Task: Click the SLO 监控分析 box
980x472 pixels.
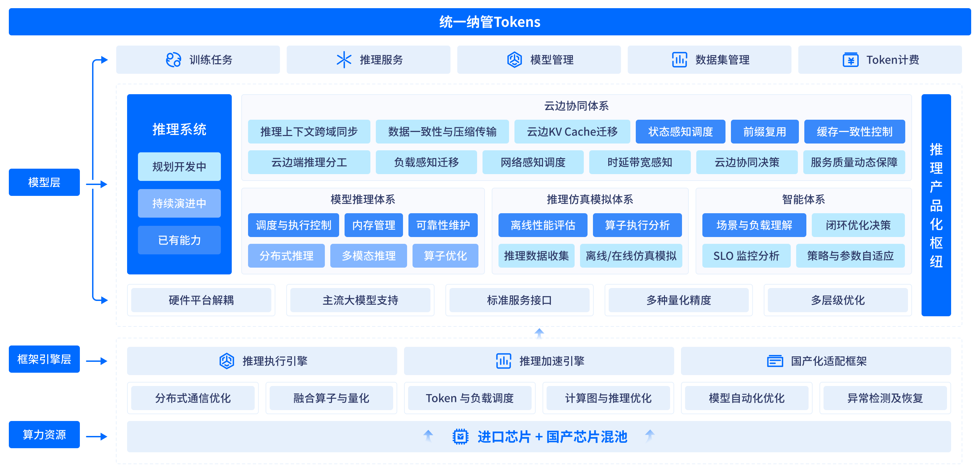Action: click(746, 256)
